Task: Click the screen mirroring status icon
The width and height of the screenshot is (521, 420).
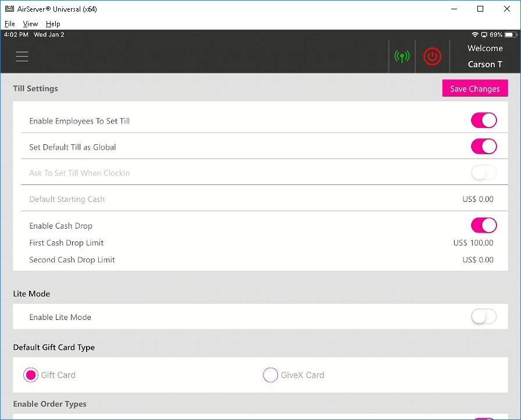Action: point(484,35)
